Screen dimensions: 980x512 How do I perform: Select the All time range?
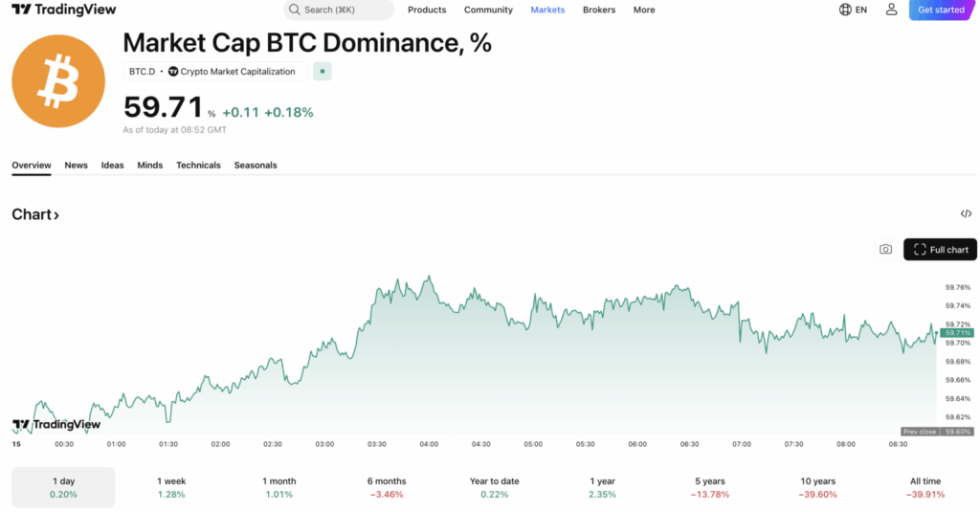tap(925, 488)
